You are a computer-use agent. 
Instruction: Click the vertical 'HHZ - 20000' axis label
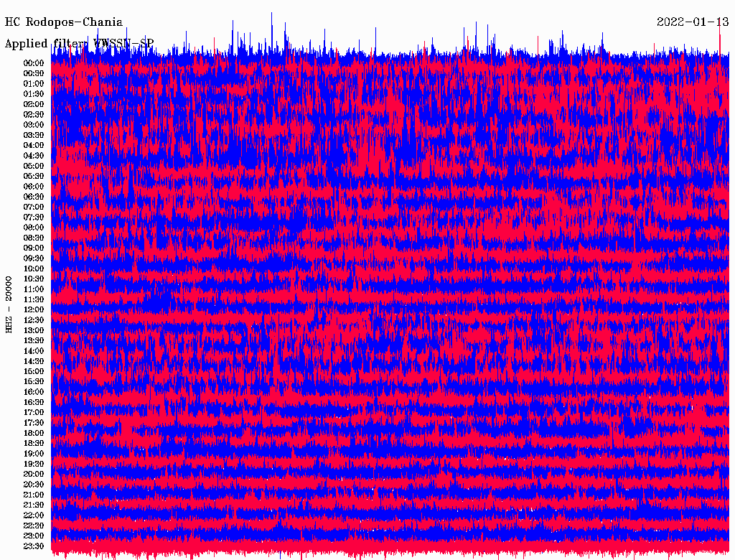pyautogui.click(x=9, y=305)
